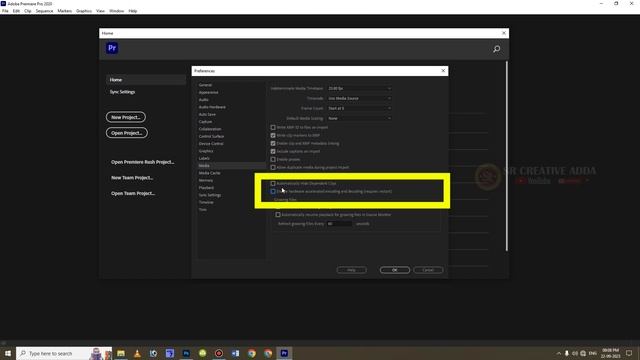Select Media Cache preferences category
Viewport: 640px width, 360px height.
(x=209, y=173)
